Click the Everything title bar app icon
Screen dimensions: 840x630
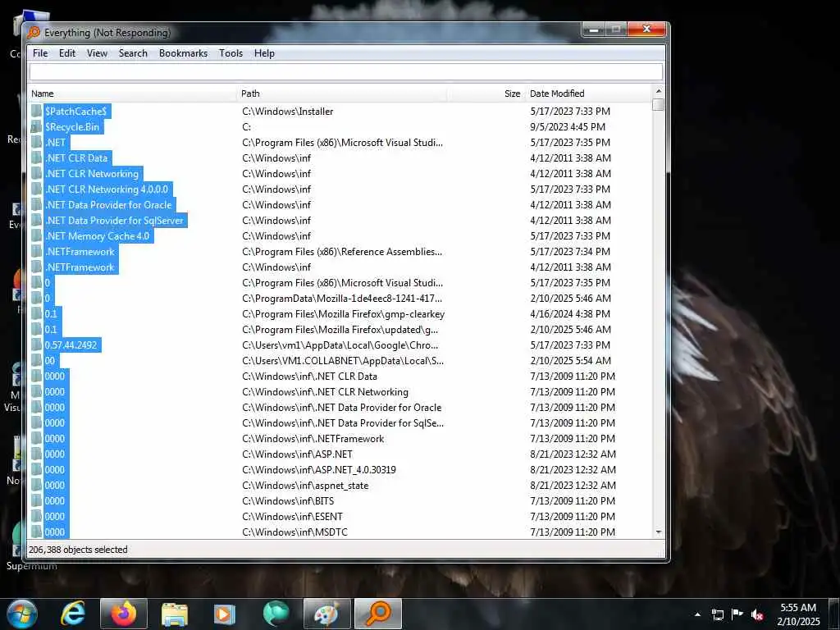tap(34, 33)
